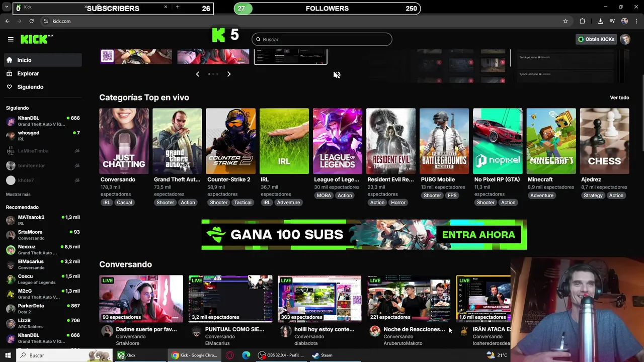Open the live stream with 93 espectadores
Viewport: 644px width, 362px height.
tap(141, 298)
